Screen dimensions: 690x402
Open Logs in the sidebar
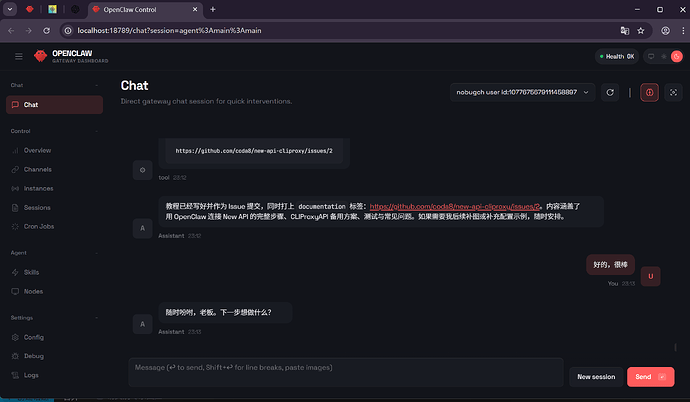point(55,375)
